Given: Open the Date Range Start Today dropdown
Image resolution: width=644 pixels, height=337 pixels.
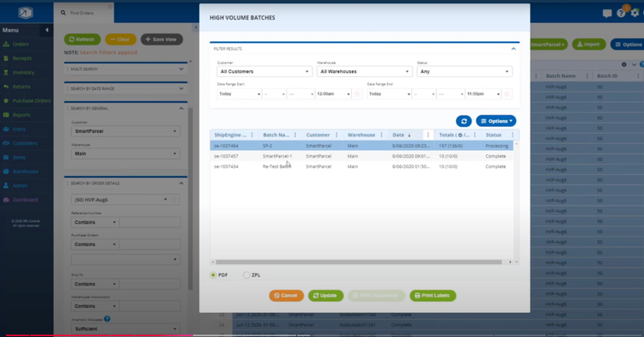Looking at the screenshot, I should [240, 93].
